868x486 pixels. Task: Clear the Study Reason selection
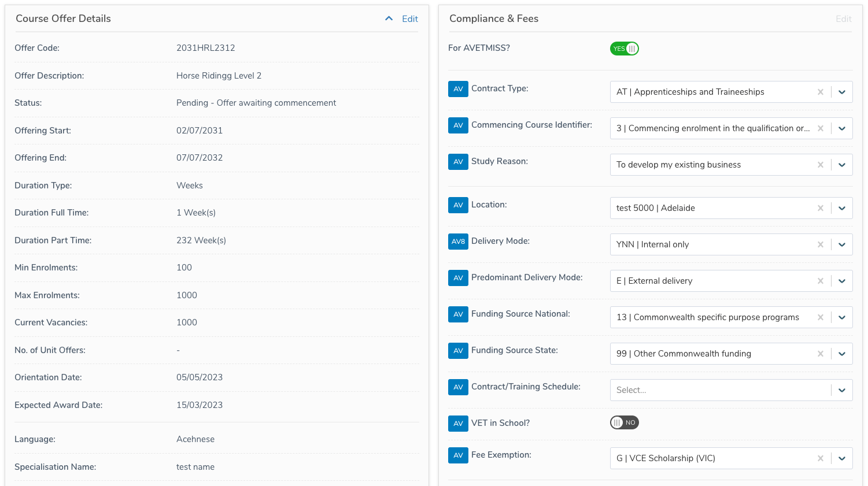(820, 165)
